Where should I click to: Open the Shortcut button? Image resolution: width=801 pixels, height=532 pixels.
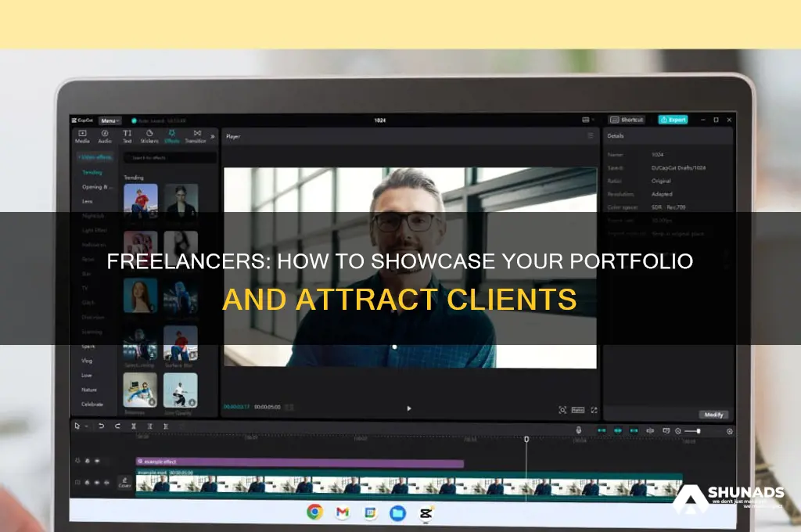[627, 120]
